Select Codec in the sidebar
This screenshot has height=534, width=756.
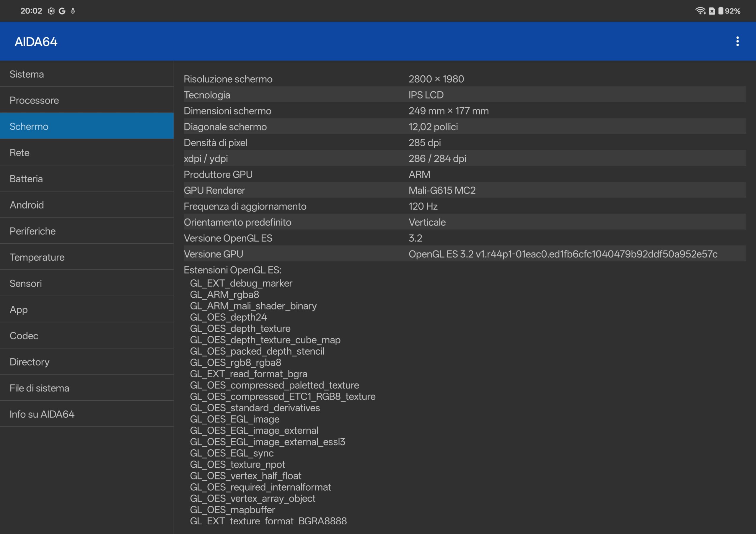87,336
